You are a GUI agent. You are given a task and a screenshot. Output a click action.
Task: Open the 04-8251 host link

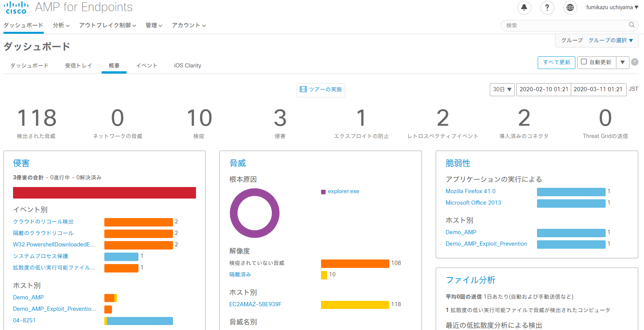tap(24, 320)
